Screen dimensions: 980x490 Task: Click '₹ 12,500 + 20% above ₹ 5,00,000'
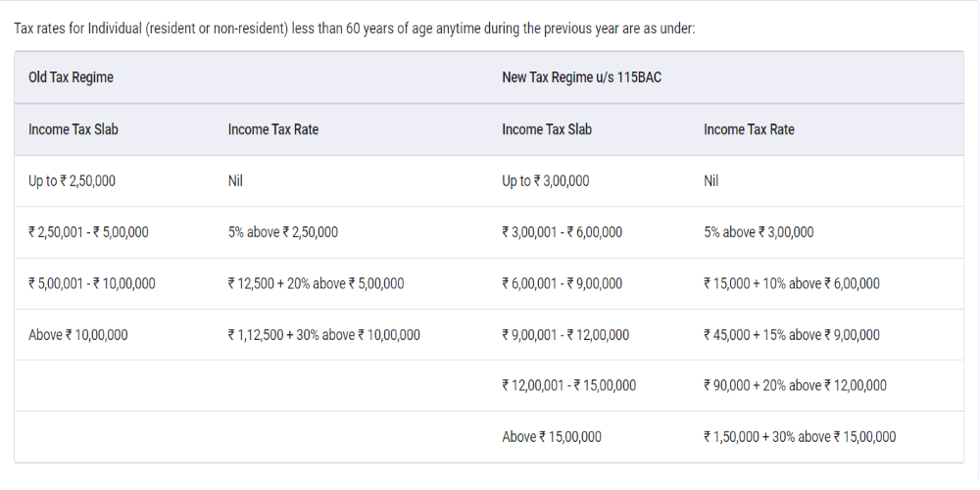[x=316, y=284]
